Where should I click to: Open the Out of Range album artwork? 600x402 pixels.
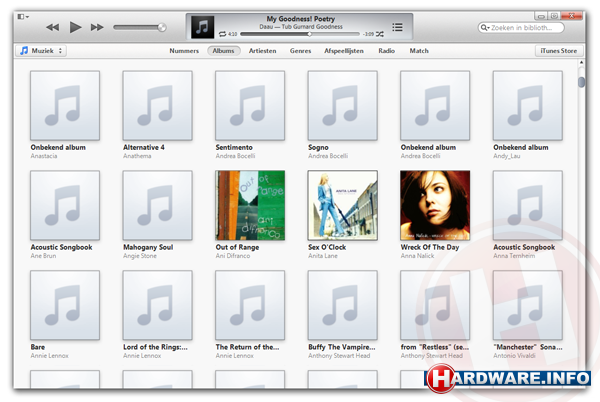pyautogui.click(x=250, y=205)
